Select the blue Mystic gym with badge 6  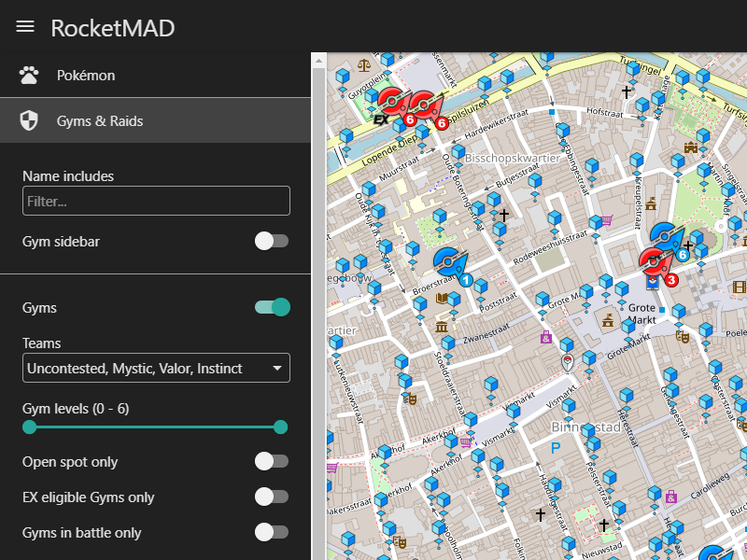(x=668, y=241)
